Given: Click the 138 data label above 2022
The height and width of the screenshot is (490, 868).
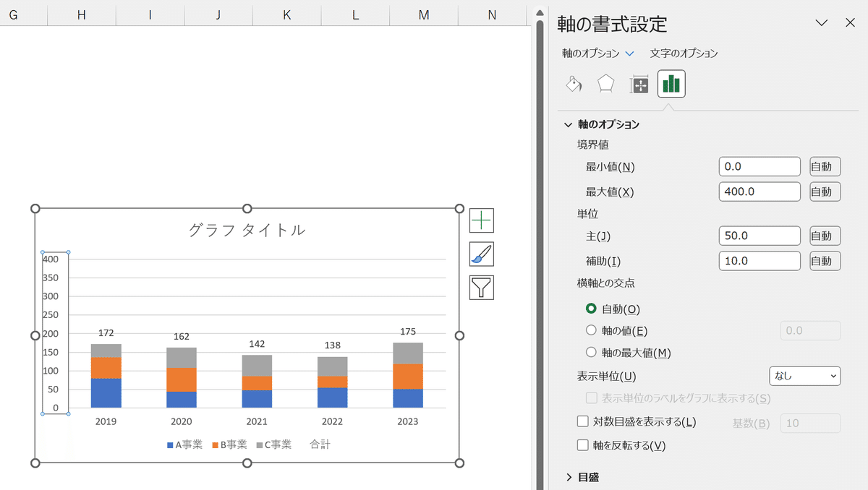Looking at the screenshot, I should click(x=333, y=345).
